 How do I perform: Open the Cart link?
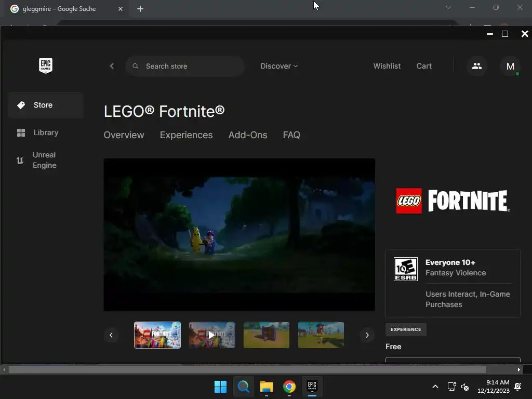coord(424,66)
